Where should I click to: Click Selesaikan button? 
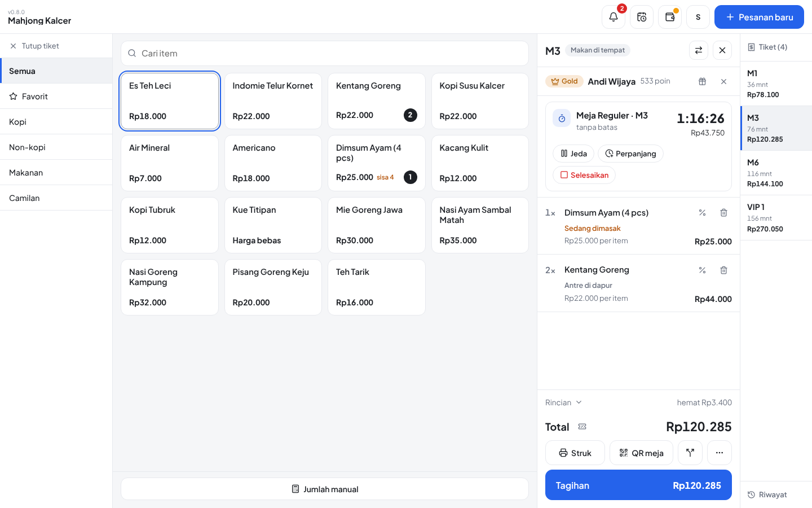click(584, 175)
